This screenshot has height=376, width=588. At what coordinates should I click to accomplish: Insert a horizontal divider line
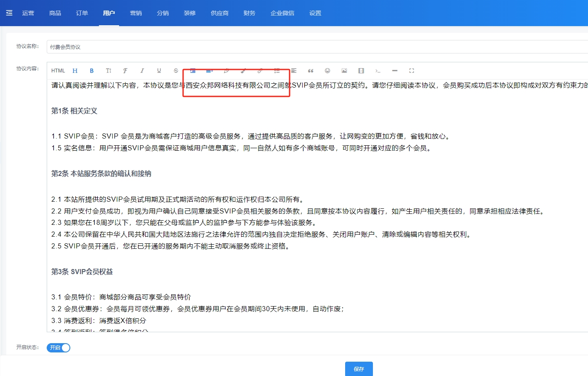(x=395, y=71)
